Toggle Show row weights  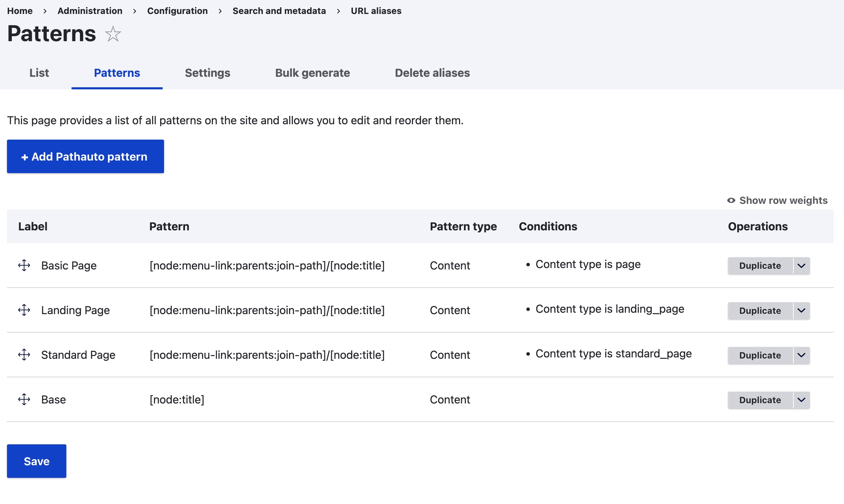pos(777,200)
